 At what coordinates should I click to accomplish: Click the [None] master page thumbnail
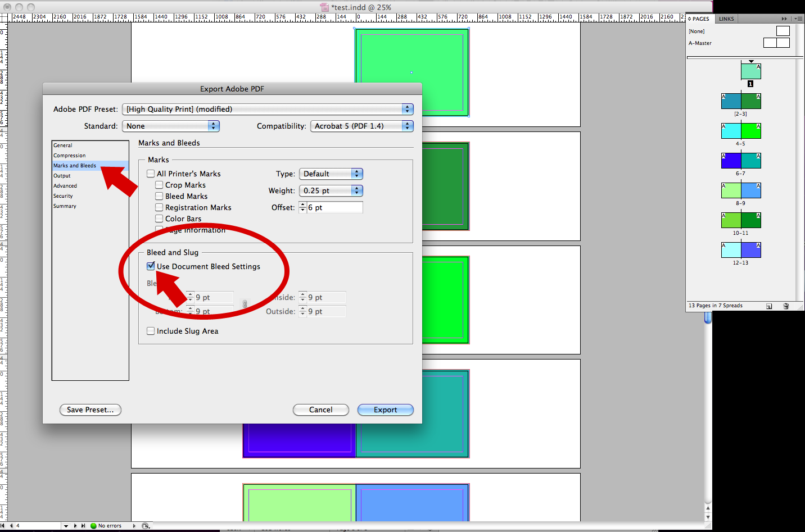click(x=783, y=31)
